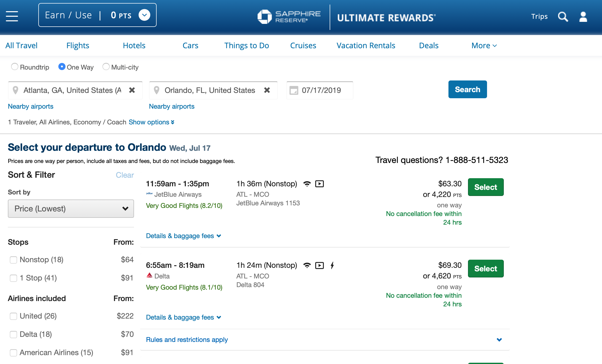Open the Earn / Use points dropdown
This screenshot has width=602, height=364.
click(x=97, y=15)
